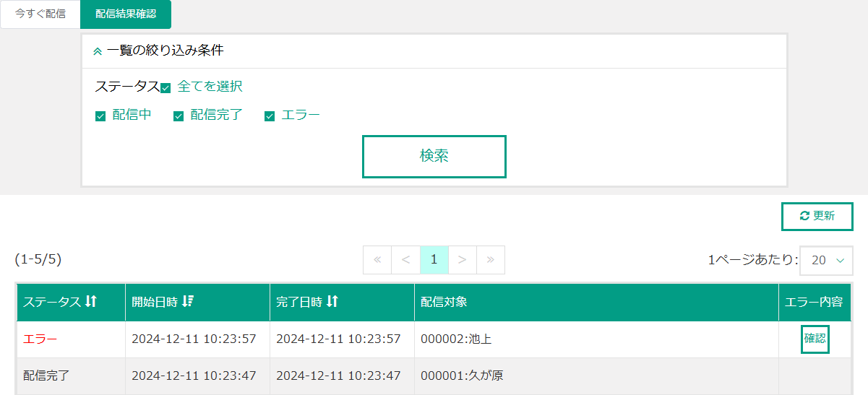This screenshot has width=868, height=395.
Task: Select the 配信結果確認 tab
Action: pos(126,14)
